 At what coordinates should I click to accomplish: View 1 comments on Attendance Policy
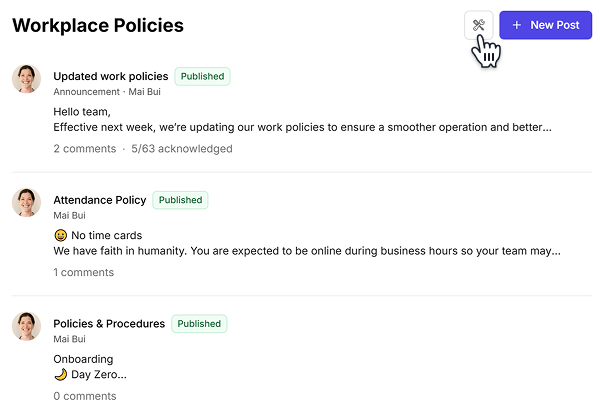[83, 272]
